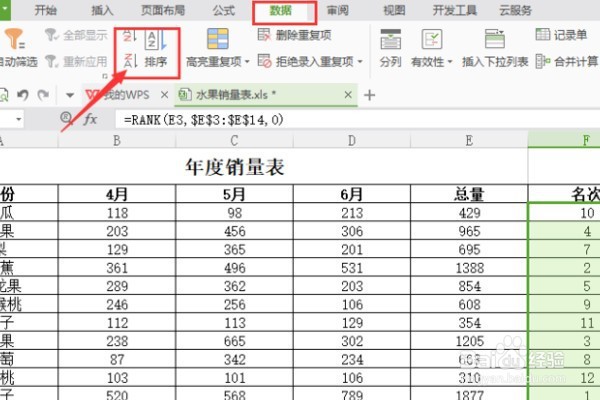600x400 pixels.
Task: Click the rank cell showing 12
Action: 564,377
